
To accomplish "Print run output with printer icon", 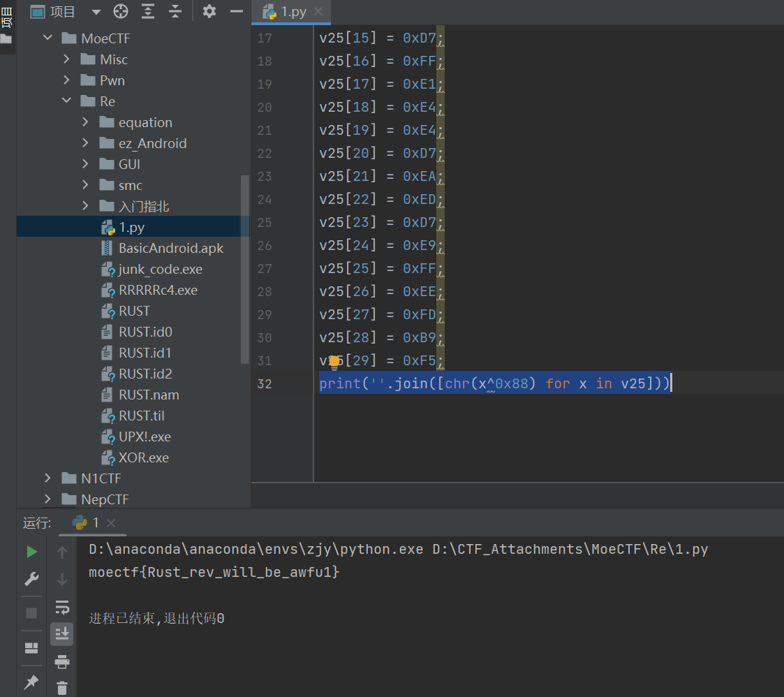I will [x=62, y=661].
